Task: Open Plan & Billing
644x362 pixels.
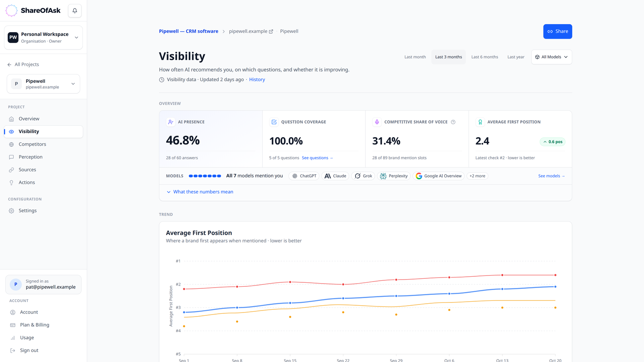Action: (43, 325)
